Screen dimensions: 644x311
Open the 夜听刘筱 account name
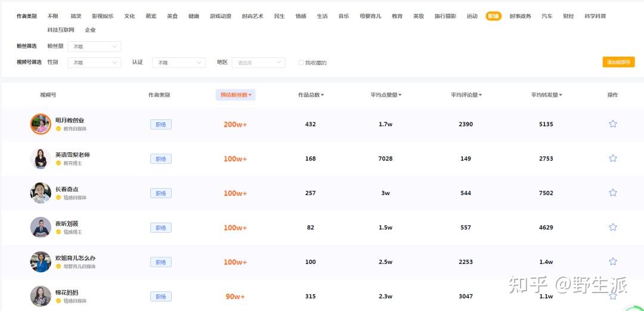(x=67, y=224)
